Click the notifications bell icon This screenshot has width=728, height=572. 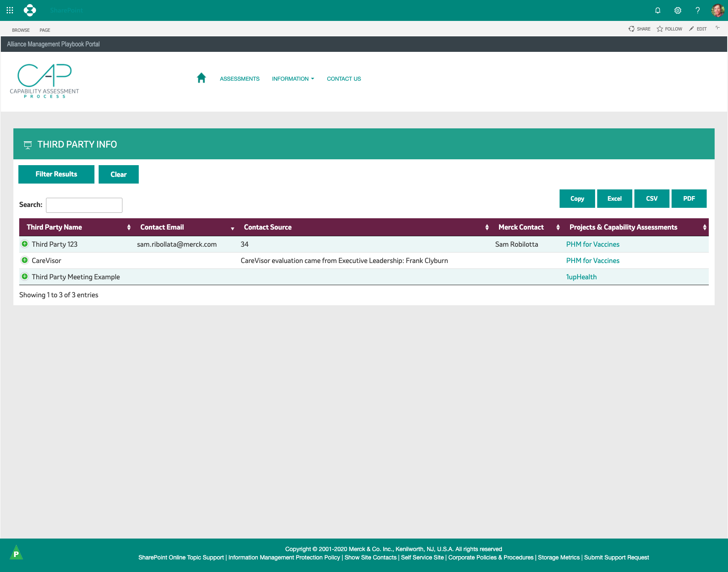click(x=657, y=10)
